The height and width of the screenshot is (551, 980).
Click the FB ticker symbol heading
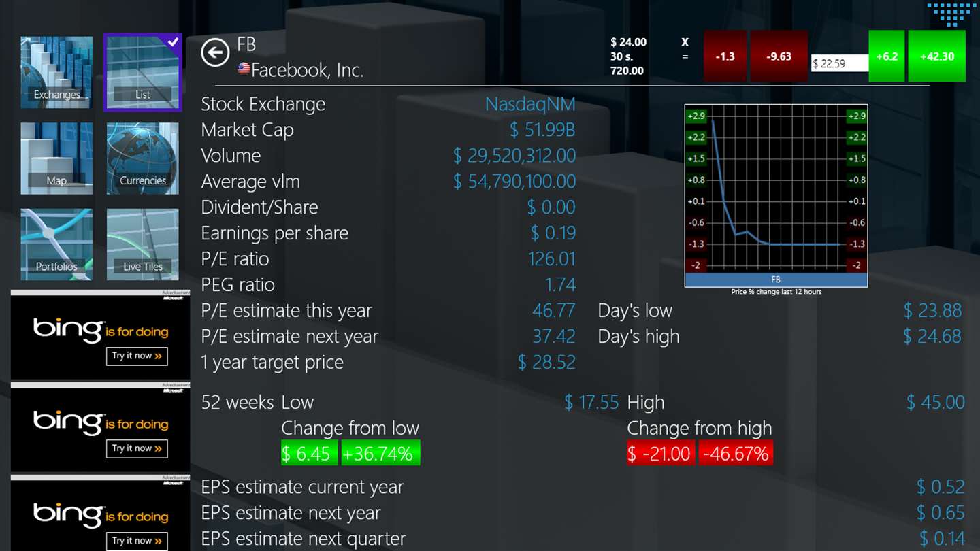(x=246, y=45)
